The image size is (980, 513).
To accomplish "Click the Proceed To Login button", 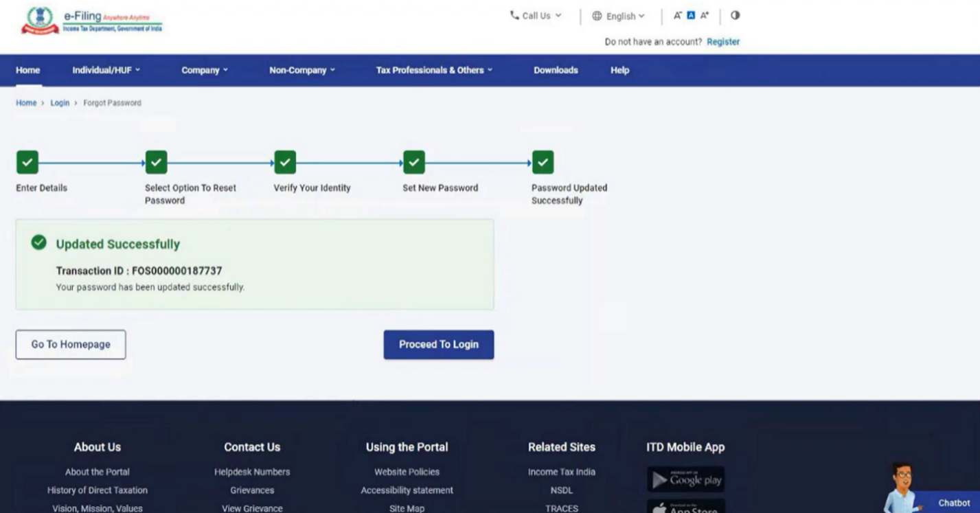I will tap(438, 345).
